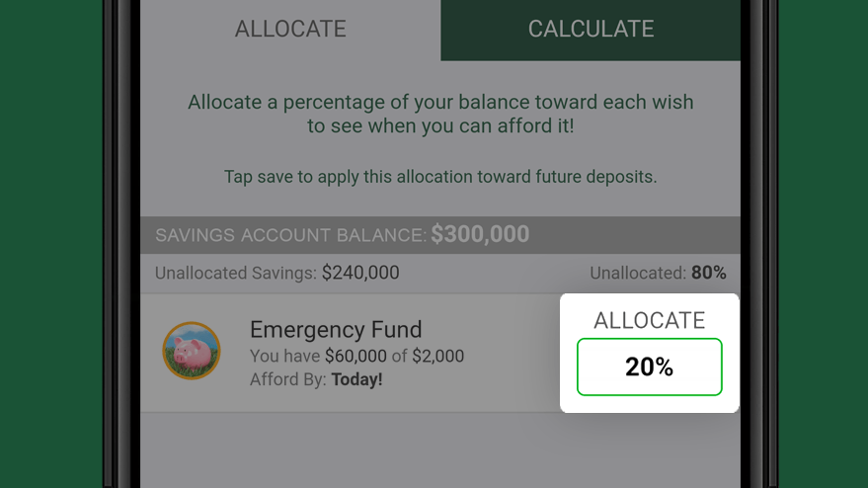Tap 'You have $60,000 of $2,000' line
This screenshot has width=868, height=488.
click(357, 356)
